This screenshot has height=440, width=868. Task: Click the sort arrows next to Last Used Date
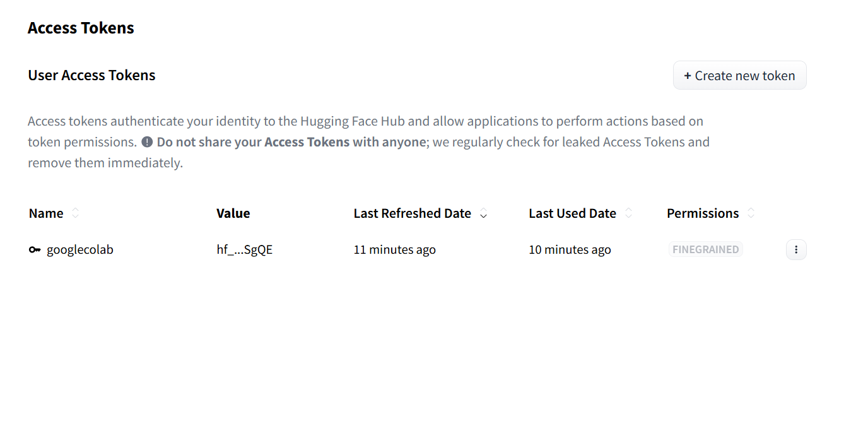pyautogui.click(x=629, y=213)
